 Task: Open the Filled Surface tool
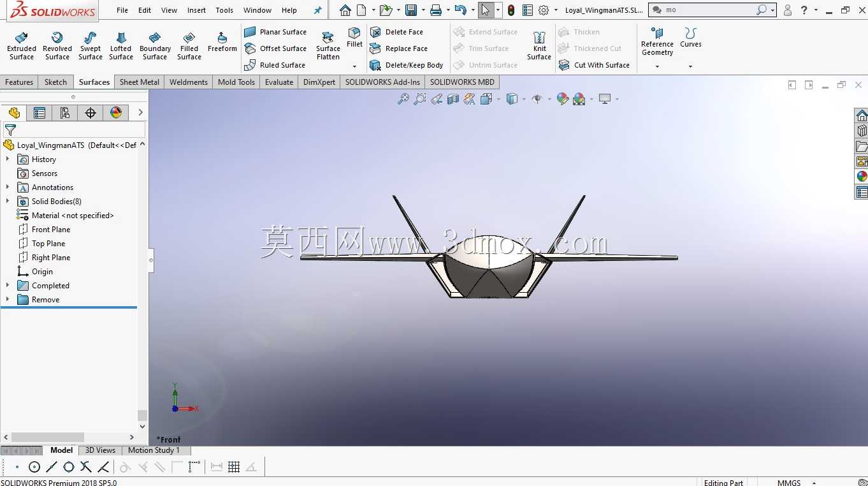point(189,46)
